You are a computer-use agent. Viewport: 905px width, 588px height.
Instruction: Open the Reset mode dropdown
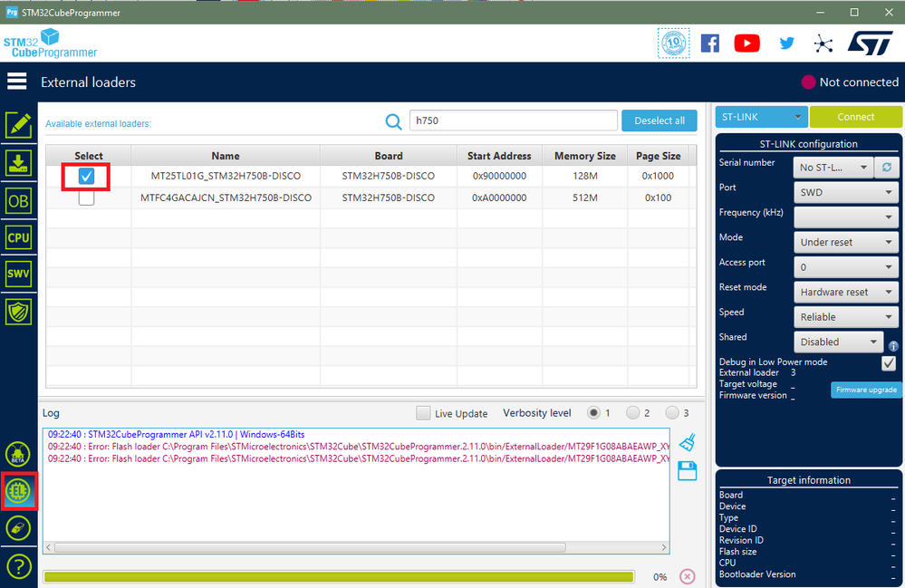coord(845,292)
